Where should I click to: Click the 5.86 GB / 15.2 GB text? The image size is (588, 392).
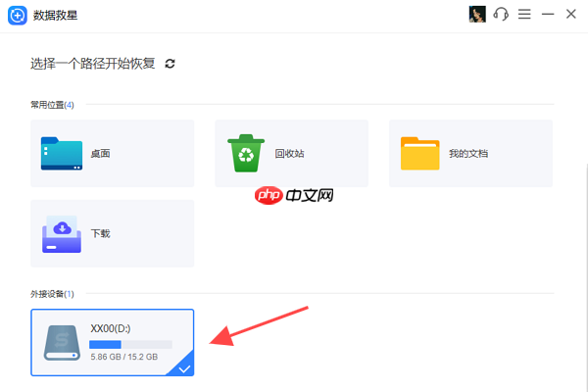click(x=124, y=357)
